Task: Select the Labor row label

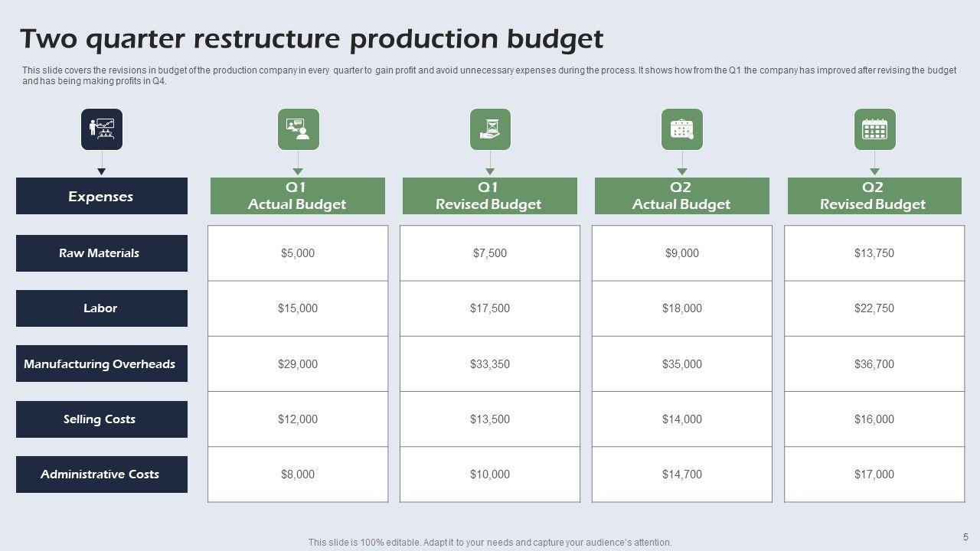Action: pyautogui.click(x=102, y=308)
